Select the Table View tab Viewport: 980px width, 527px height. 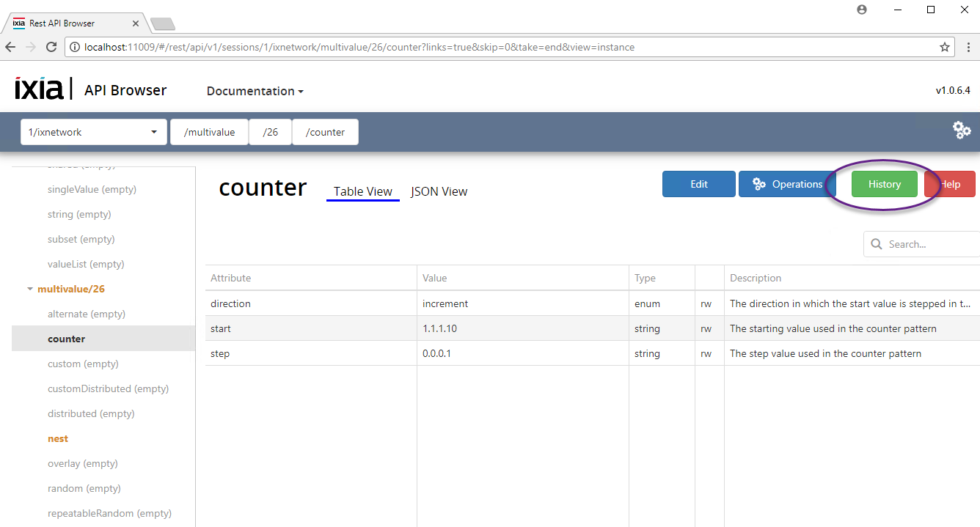tap(362, 191)
